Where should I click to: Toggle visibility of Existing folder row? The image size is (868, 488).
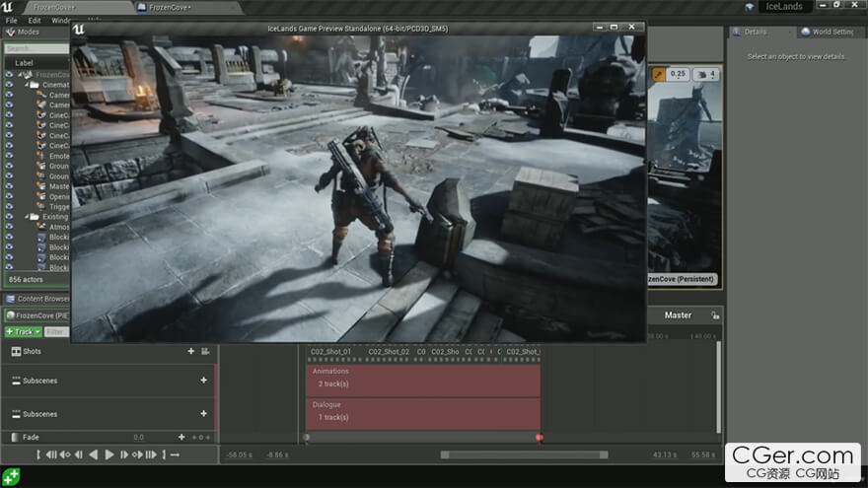tap(10, 216)
